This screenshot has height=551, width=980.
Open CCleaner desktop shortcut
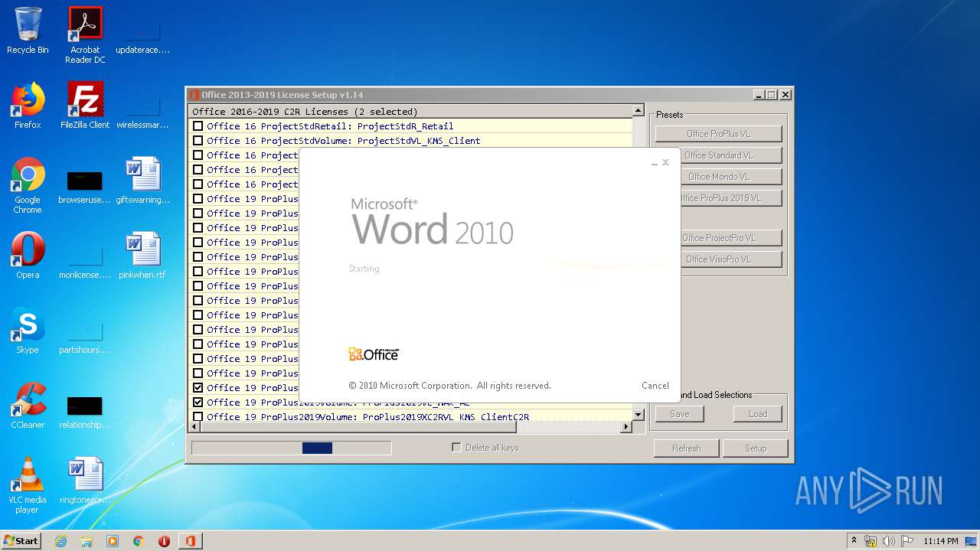pyautogui.click(x=28, y=406)
